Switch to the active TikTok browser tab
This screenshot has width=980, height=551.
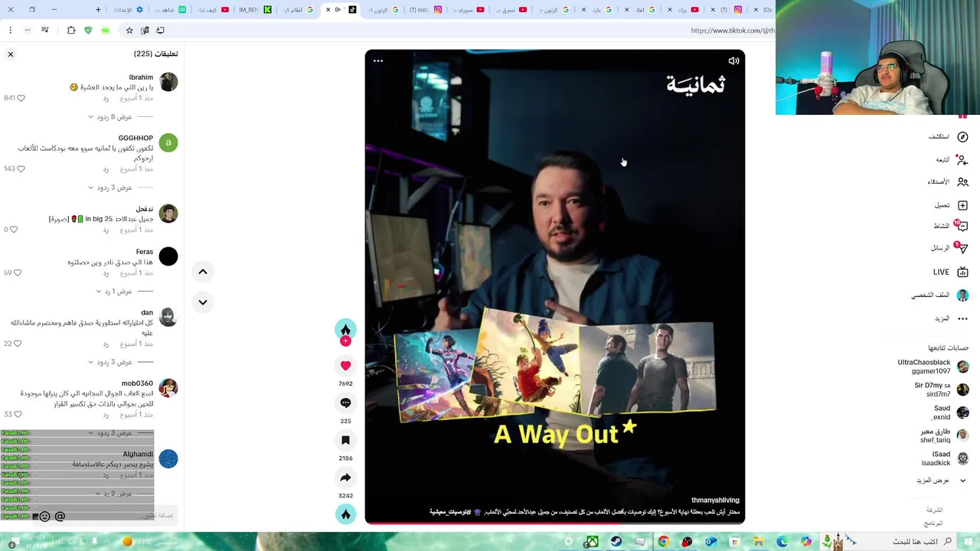pyautogui.click(x=341, y=9)
